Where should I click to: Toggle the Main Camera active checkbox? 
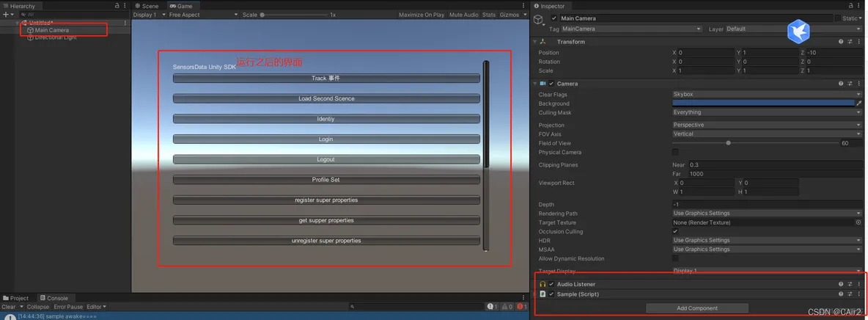click(x=554, y=18)
